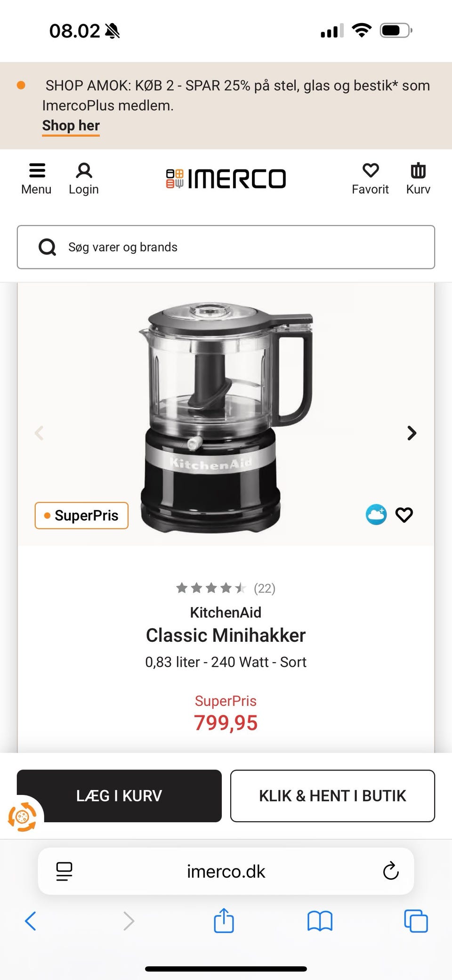
Task: Click the Shop her link
Action: [71, 126]
